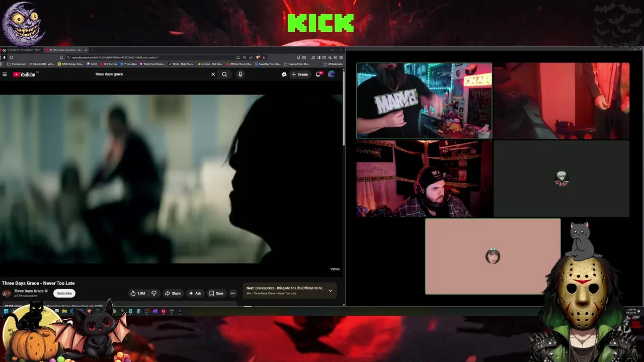Open Windows Start menu
Viewport: 644px width, 362px height.
click(6, 311)
